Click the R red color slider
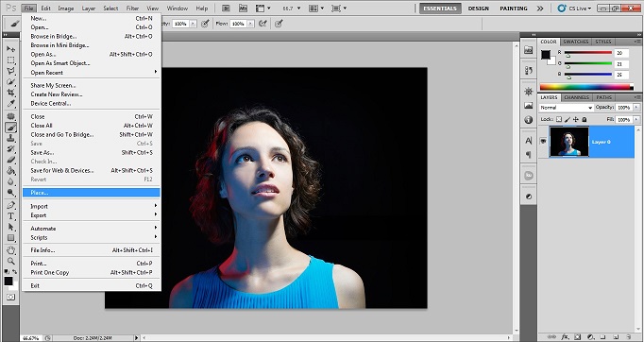Viewport: 644px width, 342px height. (588, 53)
